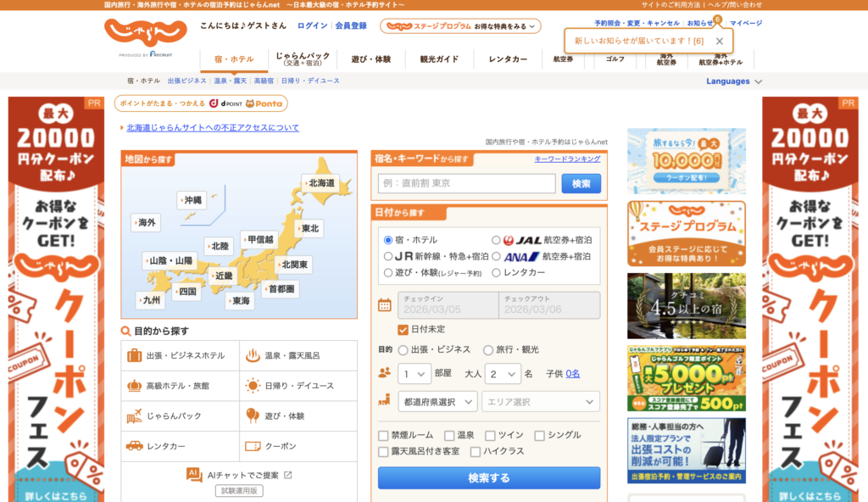Screen dimensions: 868x502
Task: Open the 部屋 room count dropdown
Action: click(415, 374)
